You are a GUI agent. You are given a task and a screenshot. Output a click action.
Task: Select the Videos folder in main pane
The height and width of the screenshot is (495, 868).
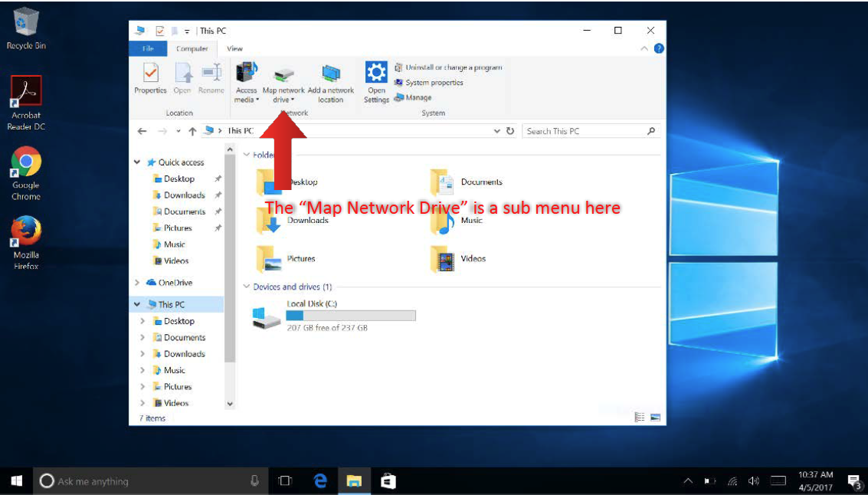[x=458, y=258]
